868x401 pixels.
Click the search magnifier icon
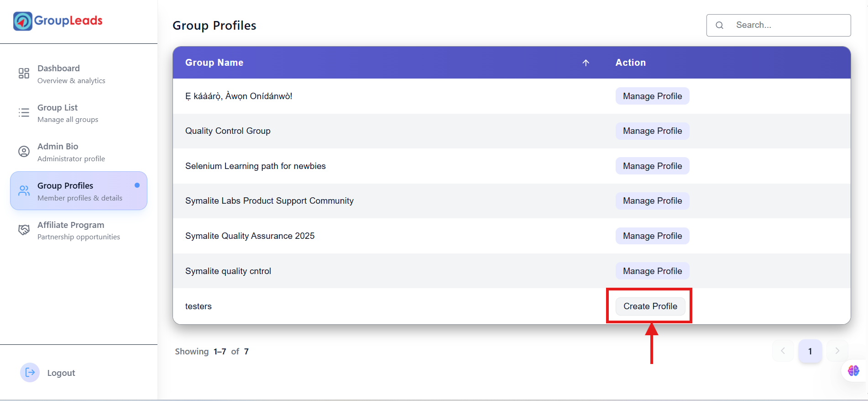coord(720,25)
